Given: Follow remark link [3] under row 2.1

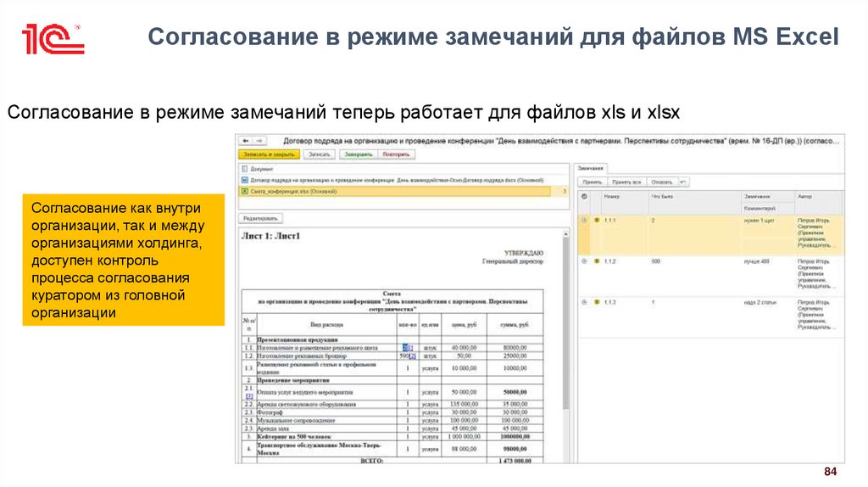Looking at the screenshot, I should [249, 396].
